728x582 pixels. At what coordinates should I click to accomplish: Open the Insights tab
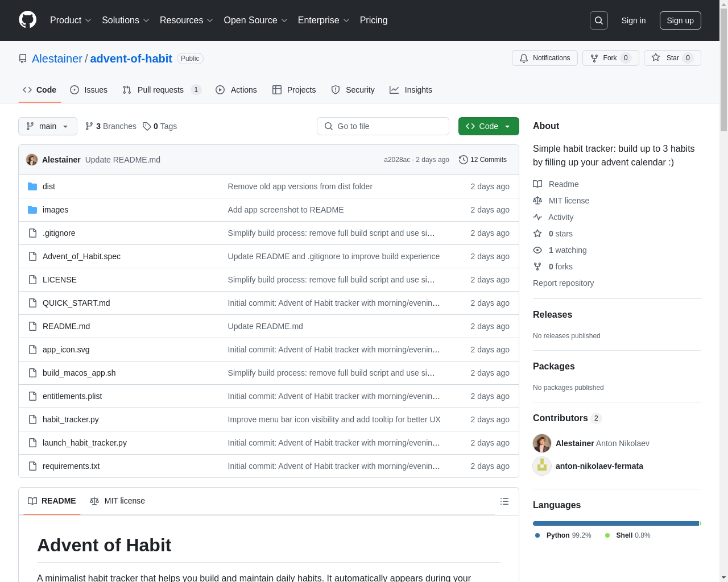[x=411, y=90]
